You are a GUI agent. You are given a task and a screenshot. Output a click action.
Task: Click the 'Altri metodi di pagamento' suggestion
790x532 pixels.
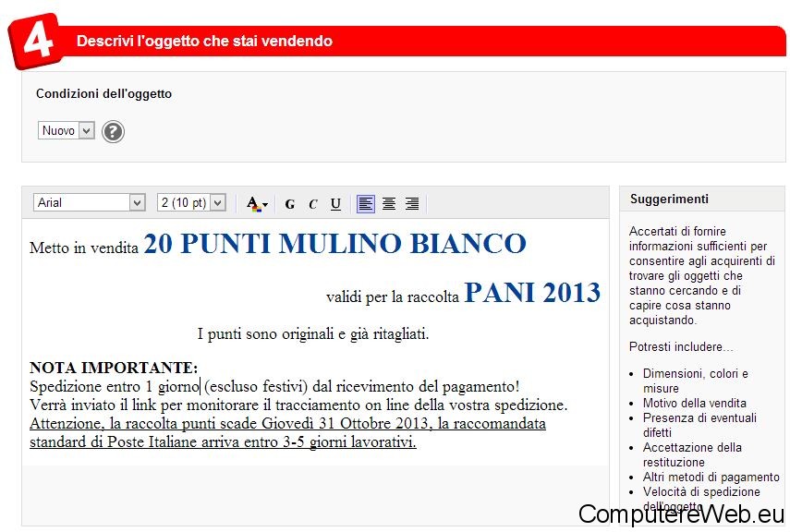tap(711, 478)
